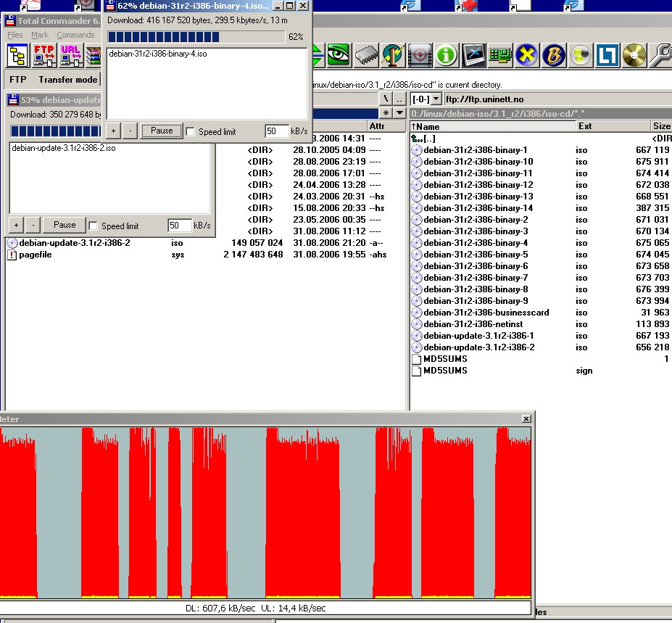The height and width of the screenshot is (623, 672).
Task: Click minus button in debian-update download window
Action: click(x=33, y=225)
